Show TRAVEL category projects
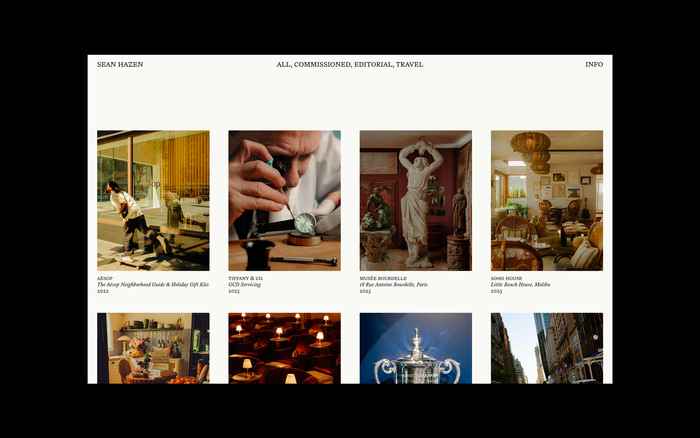Image resolution: width=700 pixels, height=438 pixels. coord(409,64)
